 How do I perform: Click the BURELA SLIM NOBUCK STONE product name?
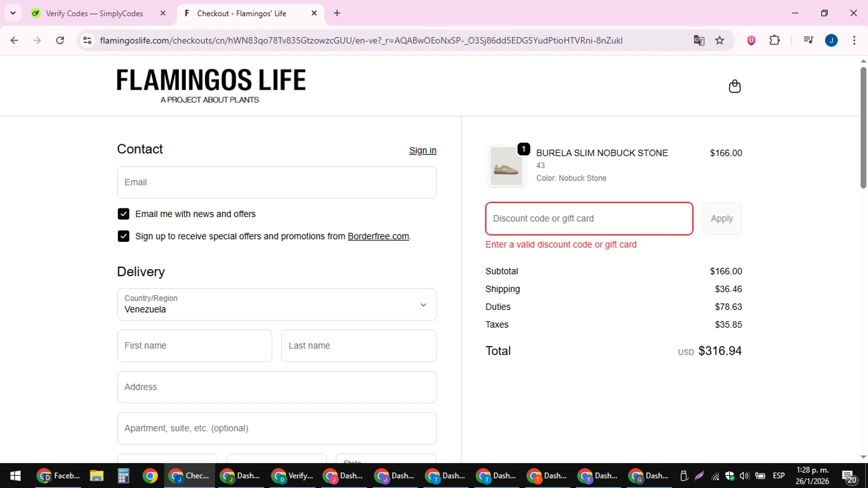point(602,153)
